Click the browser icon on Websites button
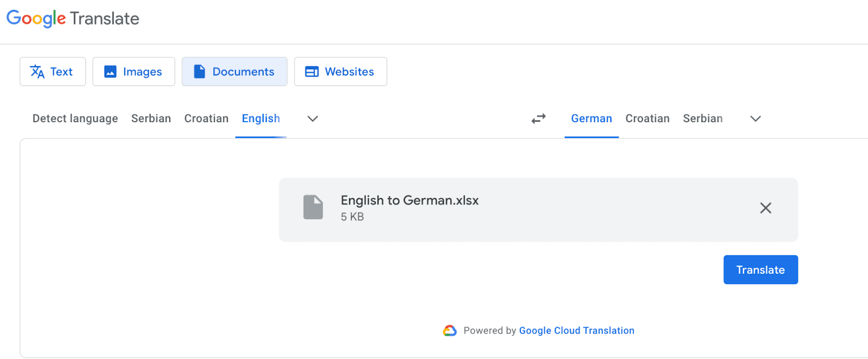Image resolution: width=868 pixels, height=359 pixels. click(312, 72)
